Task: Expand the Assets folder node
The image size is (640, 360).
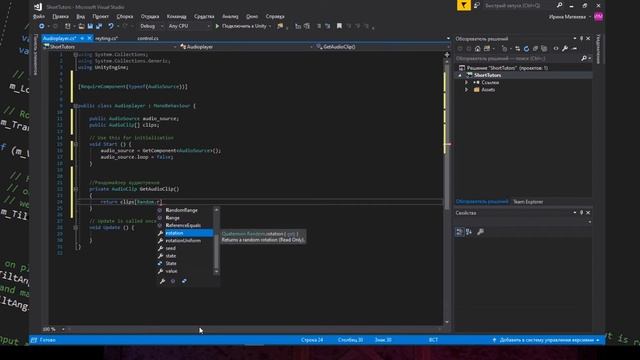Action: (x=467, y=90)
